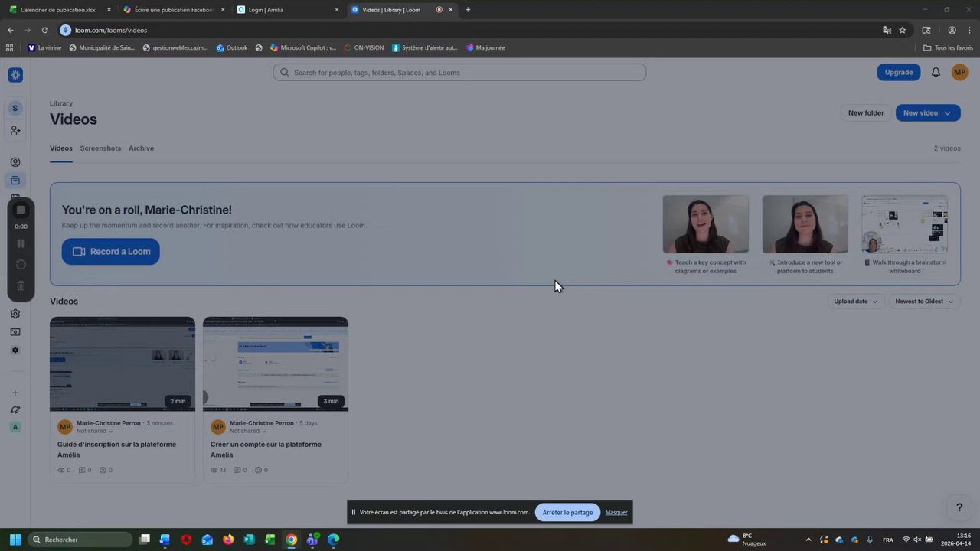Reload the Loom page
This screenshot has height=551, width=980.
(x=44, y=30)
